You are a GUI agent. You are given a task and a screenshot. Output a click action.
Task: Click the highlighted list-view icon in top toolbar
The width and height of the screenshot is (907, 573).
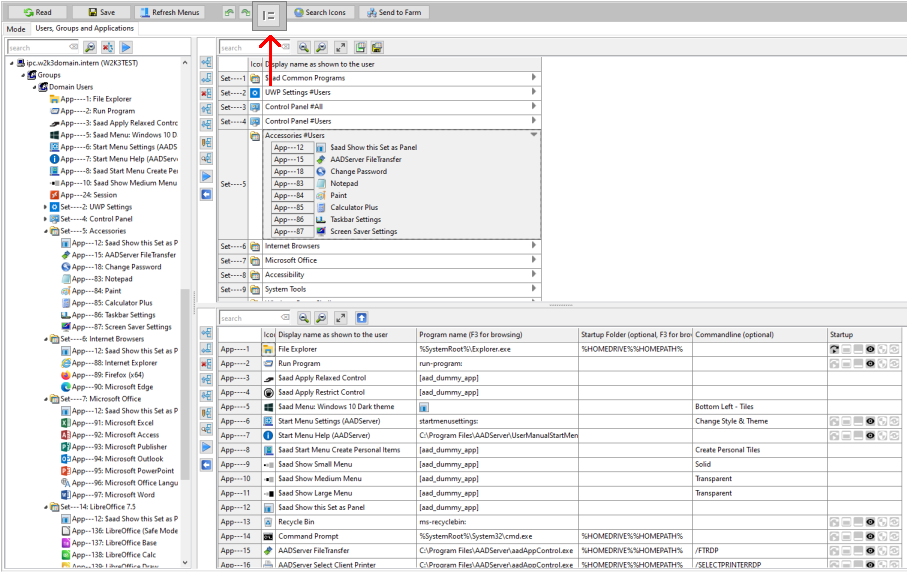[x=269, y=14]
